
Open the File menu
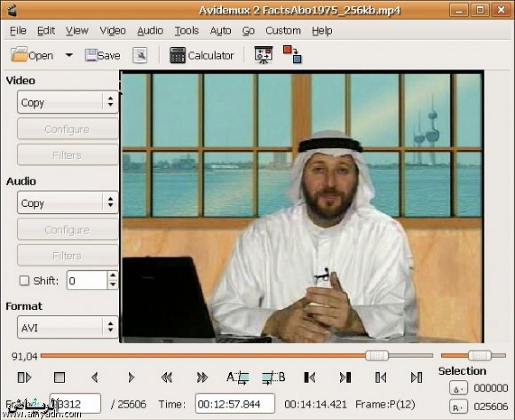point(18,30)
